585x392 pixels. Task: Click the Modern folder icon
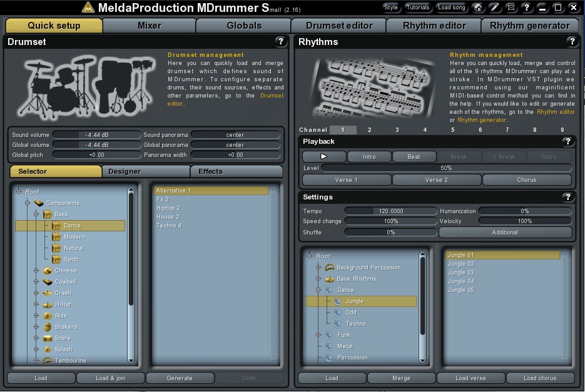56,237
